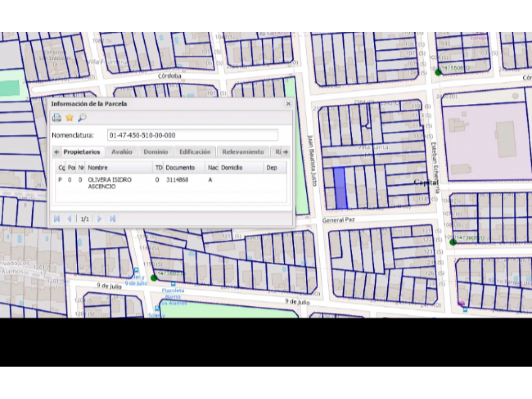The image size is (532, 399).
Task: Click green survey point near Esteban Echeverría
Action: pyautogui.click(x=453, y=241)
